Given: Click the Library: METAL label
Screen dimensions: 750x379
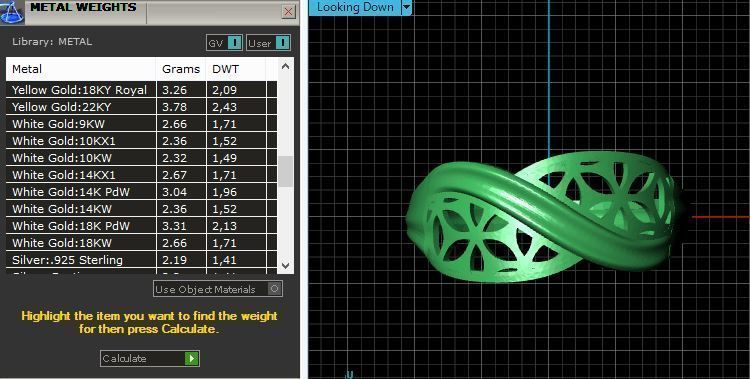Looking at the screenshot, I should pyautogui.click(x=52, y=42).
